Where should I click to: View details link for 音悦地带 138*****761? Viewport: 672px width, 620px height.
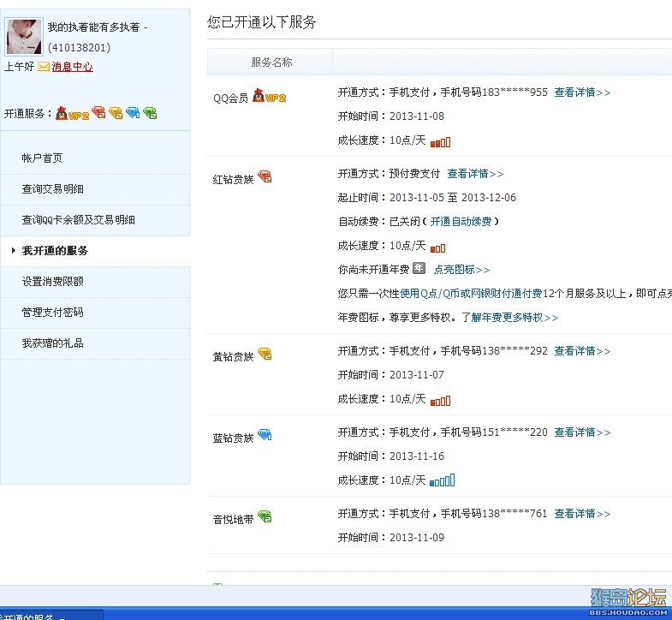582,514
